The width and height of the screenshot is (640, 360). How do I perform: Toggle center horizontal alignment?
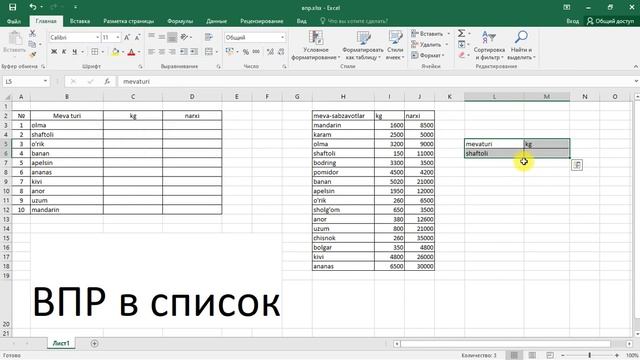point(162,52)
